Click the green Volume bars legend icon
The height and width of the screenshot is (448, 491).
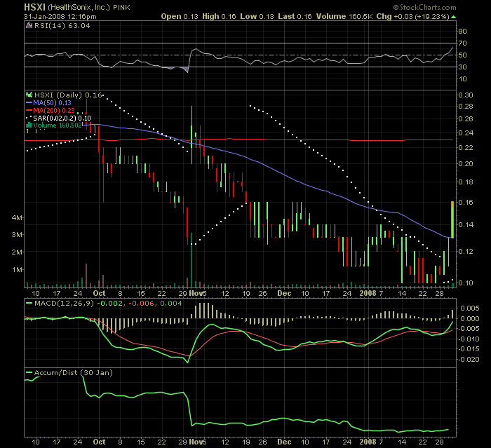click(x=29, y=125)
